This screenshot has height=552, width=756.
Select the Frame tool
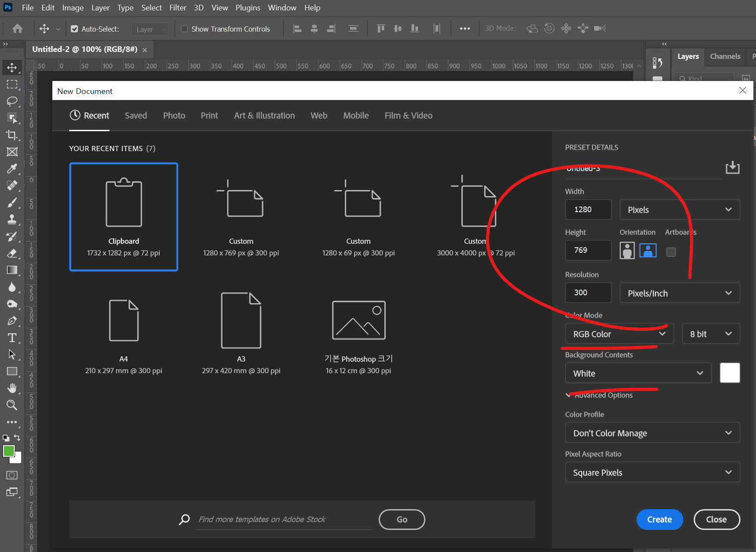point(12,152)
